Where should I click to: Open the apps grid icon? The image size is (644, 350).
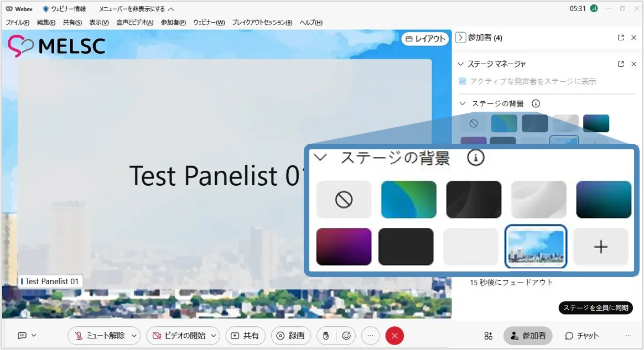(x=488, y=336)
